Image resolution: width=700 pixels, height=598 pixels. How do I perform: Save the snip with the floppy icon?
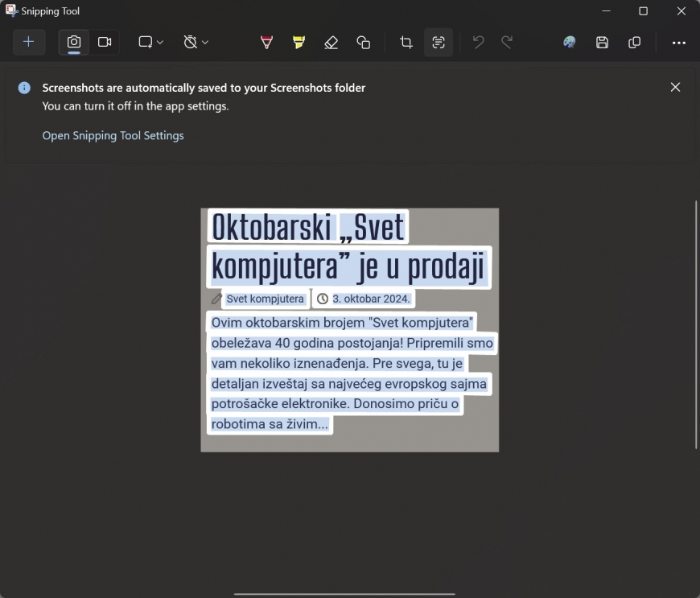[x=602, y=43]
